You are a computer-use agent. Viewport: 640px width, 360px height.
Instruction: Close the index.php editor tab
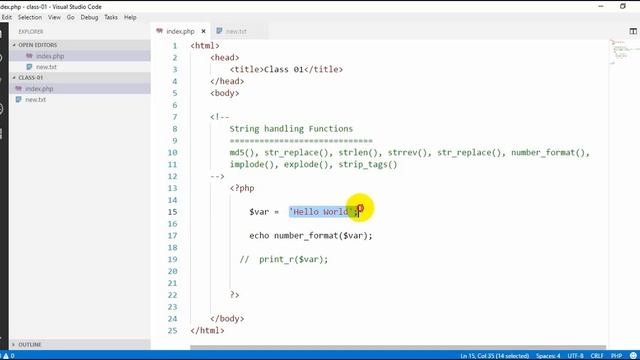pos(203,31)
